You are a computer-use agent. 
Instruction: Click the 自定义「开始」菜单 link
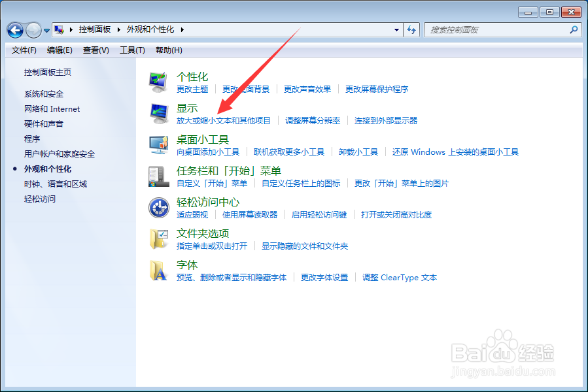coord(212,184)
